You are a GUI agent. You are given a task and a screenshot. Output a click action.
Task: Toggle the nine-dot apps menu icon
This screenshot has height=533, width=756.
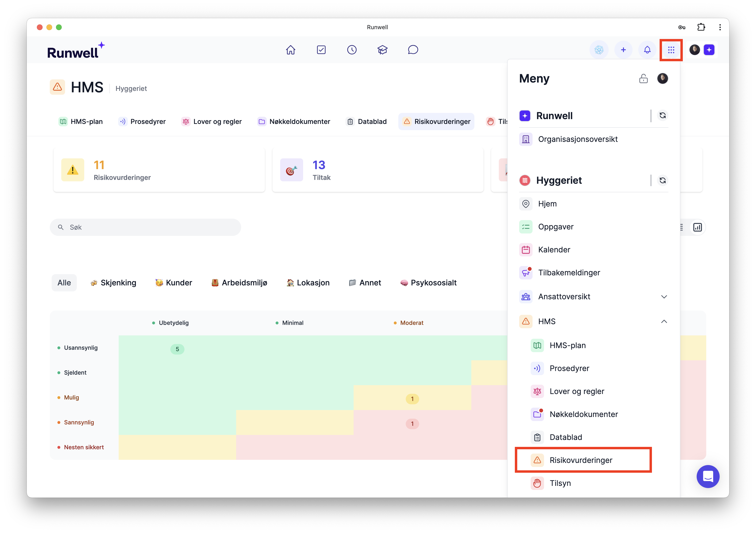point(671,50)
